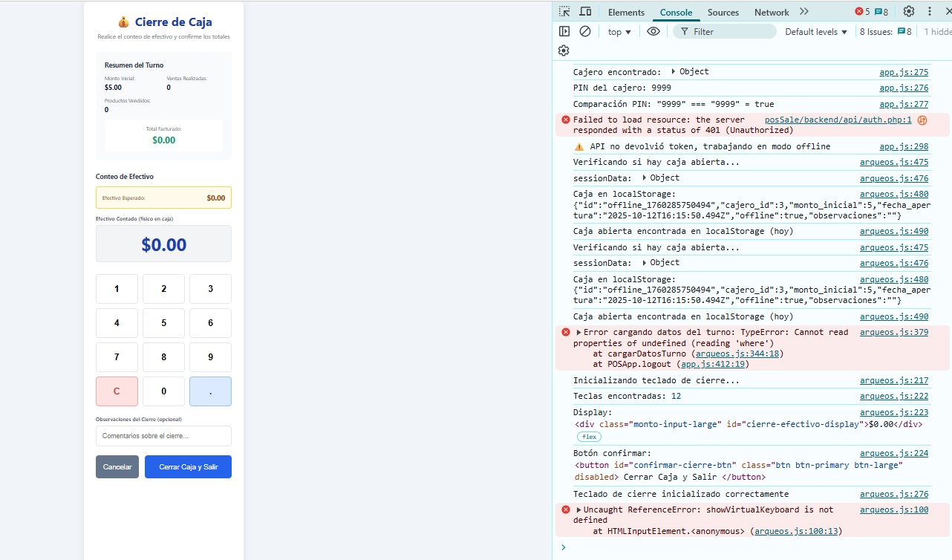Open the 'top' context dropdown
The height and width of the screenshot is (560, 952).
pos(619,32)
